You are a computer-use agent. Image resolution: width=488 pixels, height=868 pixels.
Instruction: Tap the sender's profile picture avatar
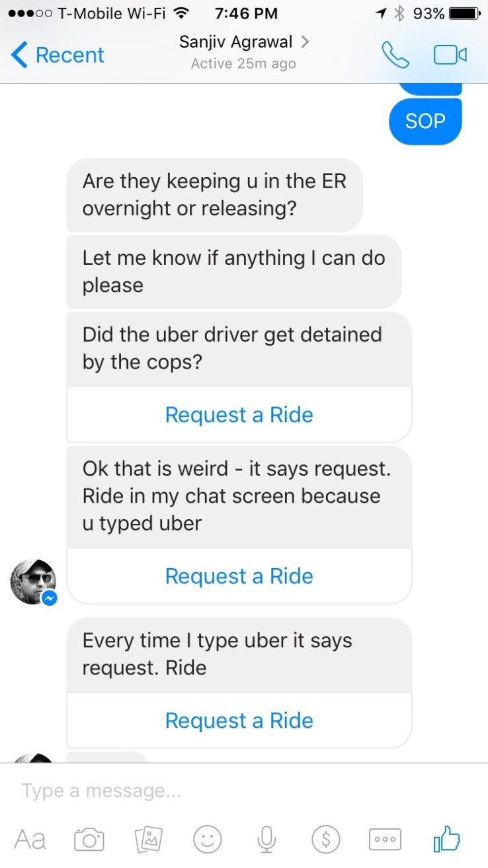point(33,581)
